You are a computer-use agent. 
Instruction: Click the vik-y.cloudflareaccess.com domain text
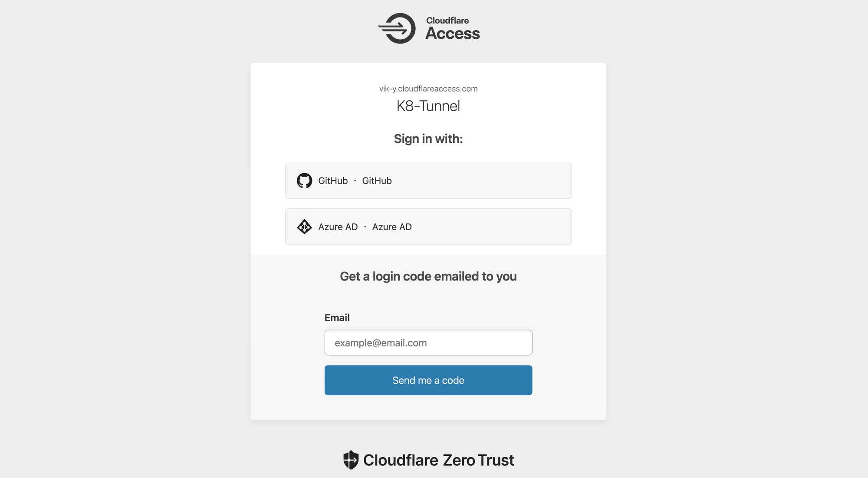point(428,89)
